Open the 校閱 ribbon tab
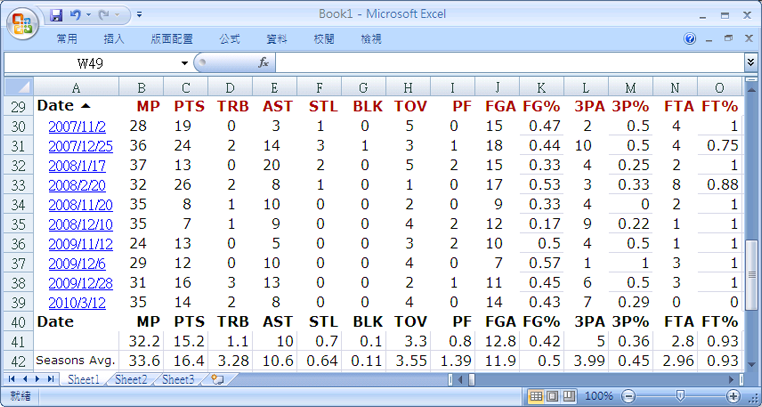Image resolution: width=762 pixels, height=407 pixels. click(x=324, y=39)
